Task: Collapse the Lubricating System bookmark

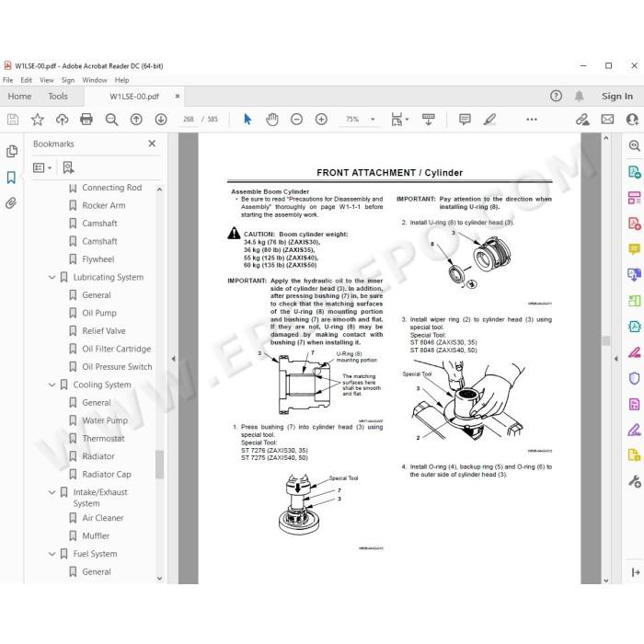Action: [x=52, y=277]
